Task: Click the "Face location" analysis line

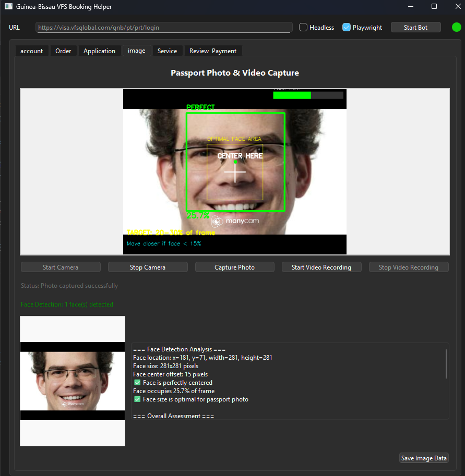Action: point(202,358)
